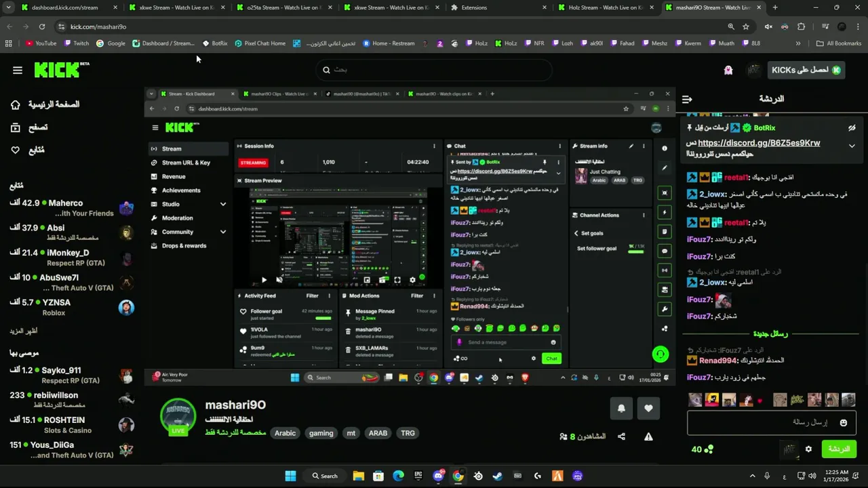Click the search magnifier in Kick search bar
The width and height of the screenshot is (868, 488).
[326, 70]
